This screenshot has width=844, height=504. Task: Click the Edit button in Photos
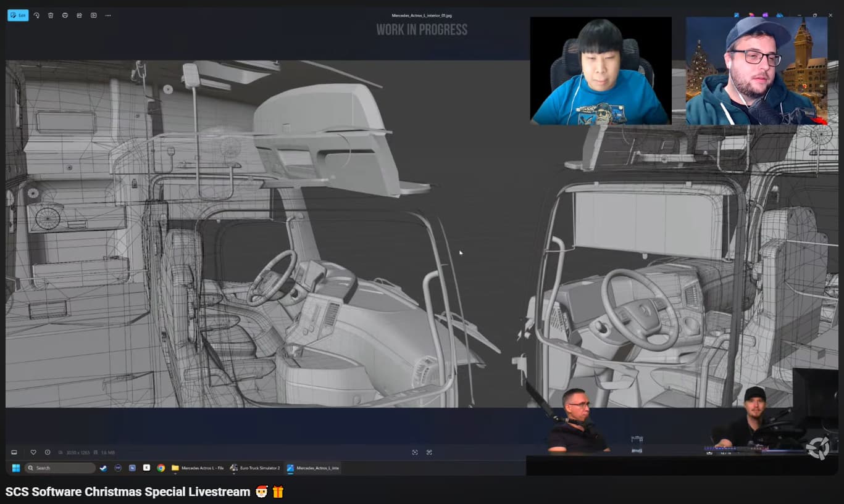18,15
